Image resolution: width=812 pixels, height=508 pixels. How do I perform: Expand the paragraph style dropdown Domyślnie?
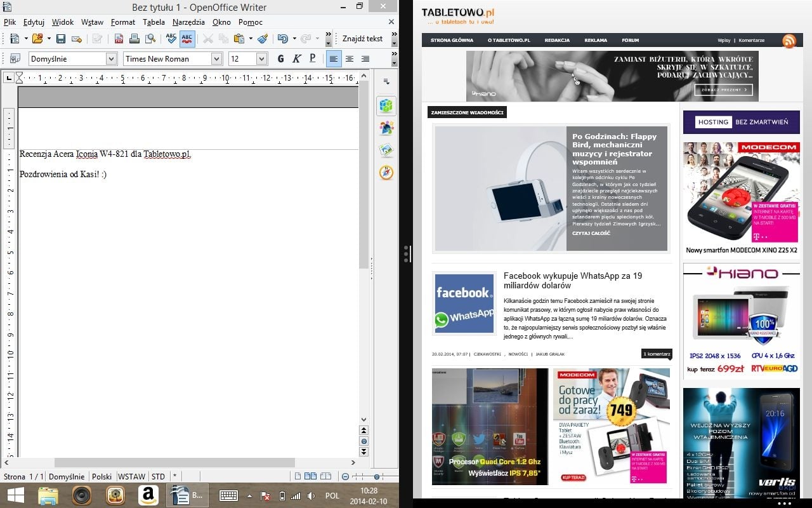pyautogui.click(x=112, y=58)
